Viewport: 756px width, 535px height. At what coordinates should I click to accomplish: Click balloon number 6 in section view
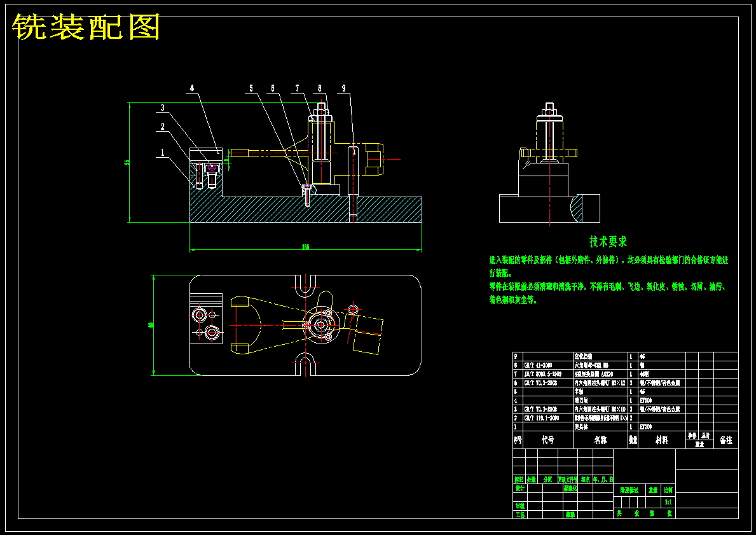[272, 88]
